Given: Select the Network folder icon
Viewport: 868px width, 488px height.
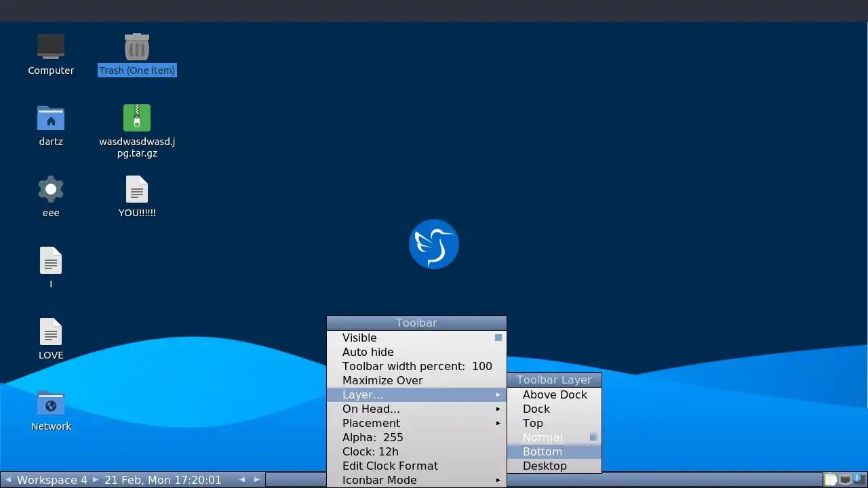Looking at the screenshot, I should (51, 403).
